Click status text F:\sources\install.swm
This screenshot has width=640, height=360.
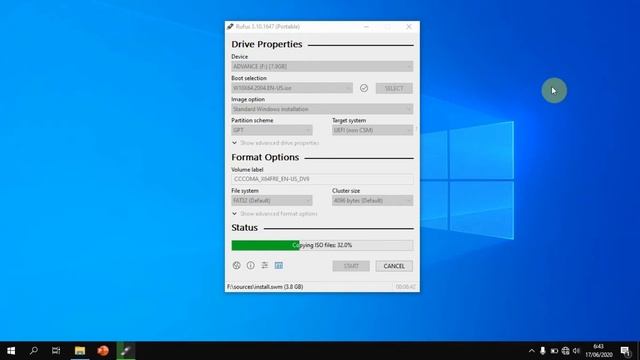265,287
